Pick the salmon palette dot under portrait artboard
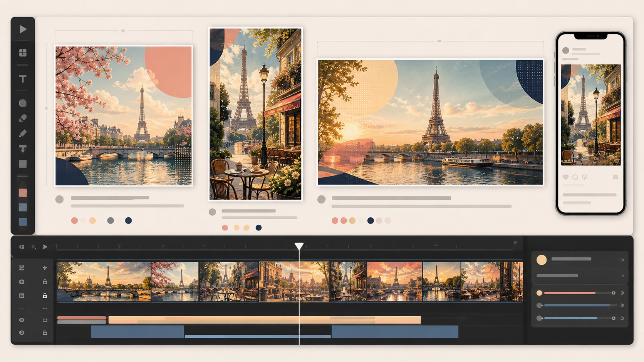This screenshot has width=644, height=362. click(225, 228)
